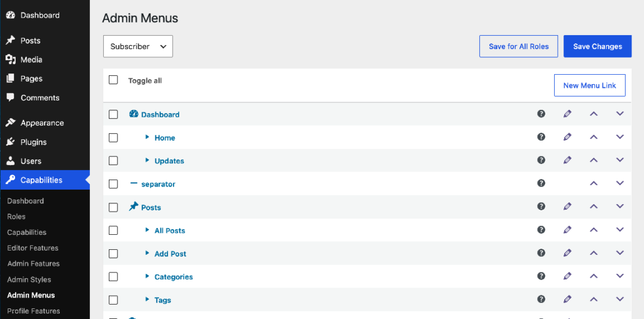Edit Categories with pencil icon

(567, 276)
